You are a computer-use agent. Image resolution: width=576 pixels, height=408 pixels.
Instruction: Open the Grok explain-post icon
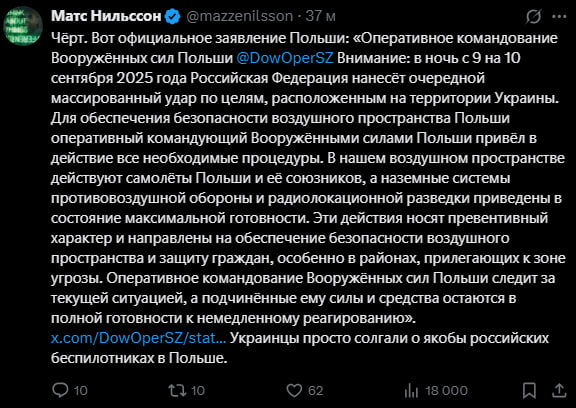(533, 17)
